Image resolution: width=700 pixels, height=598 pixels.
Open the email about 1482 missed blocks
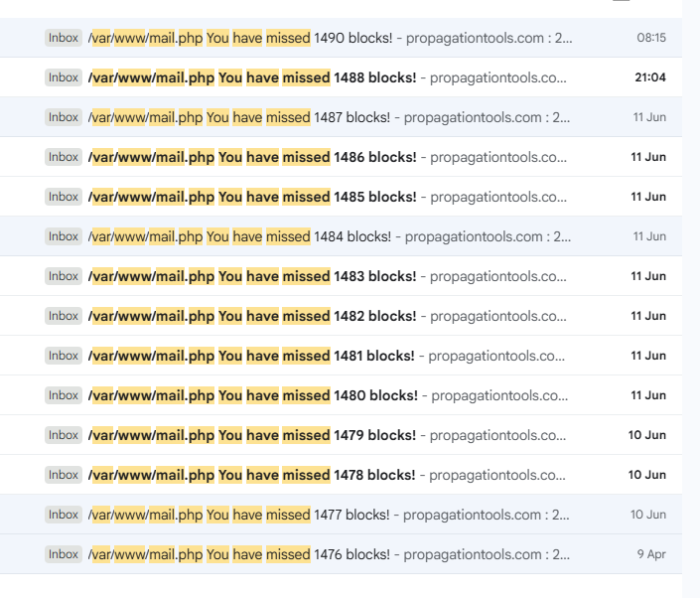point(341,316)
